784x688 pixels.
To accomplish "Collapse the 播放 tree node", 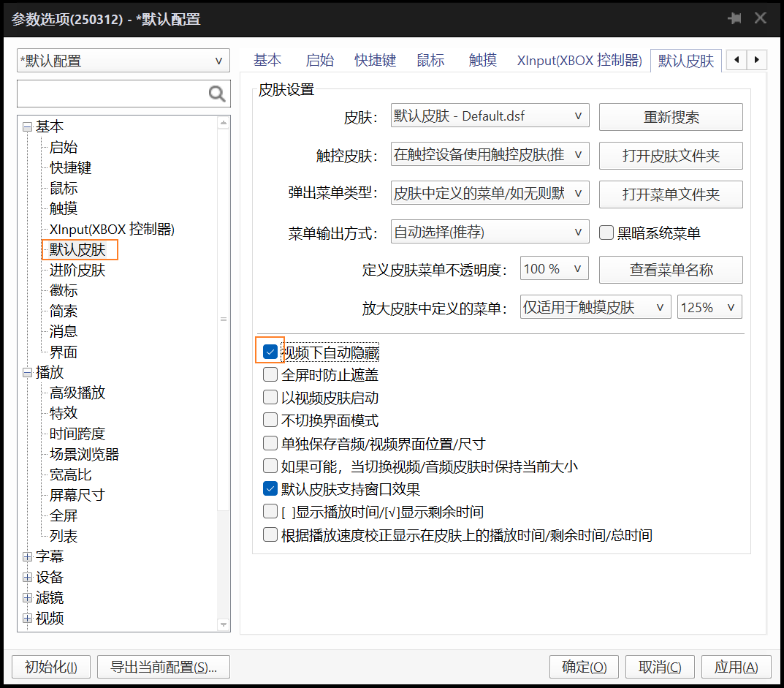I will (28, 372).
